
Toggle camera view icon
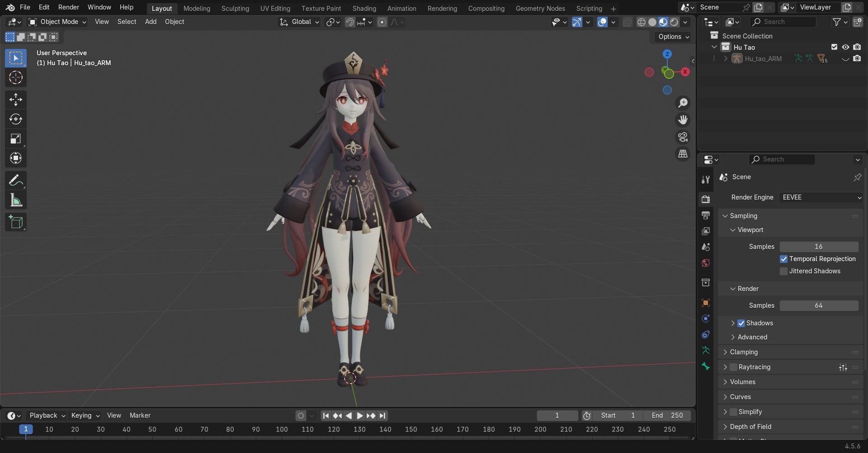[683, 137]
